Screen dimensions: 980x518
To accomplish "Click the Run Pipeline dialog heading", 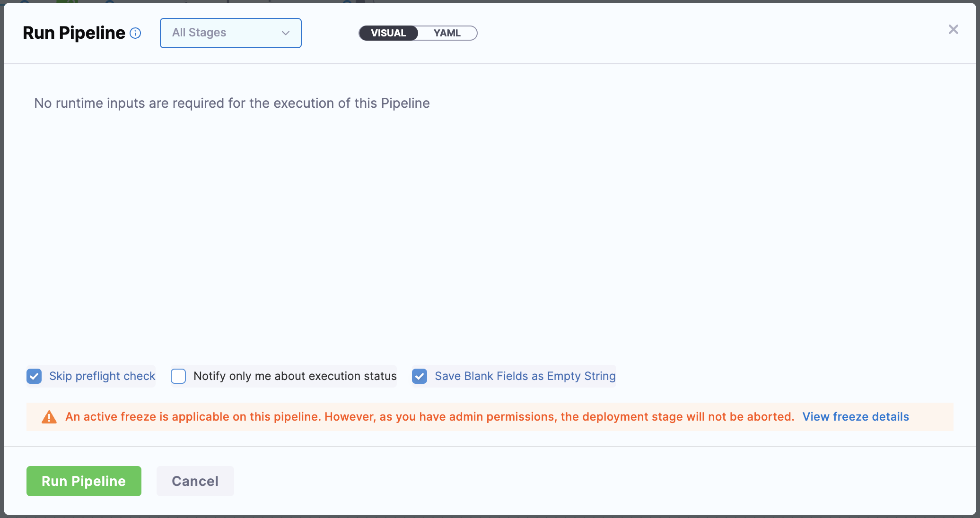I will (74, 33).
